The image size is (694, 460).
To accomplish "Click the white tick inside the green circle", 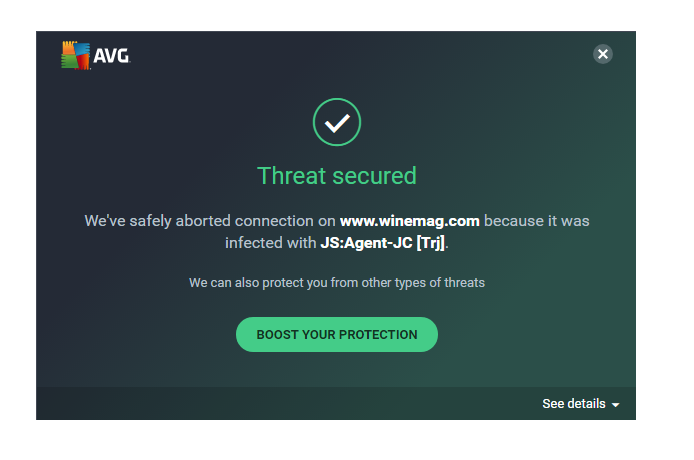I will click(337, 123).
